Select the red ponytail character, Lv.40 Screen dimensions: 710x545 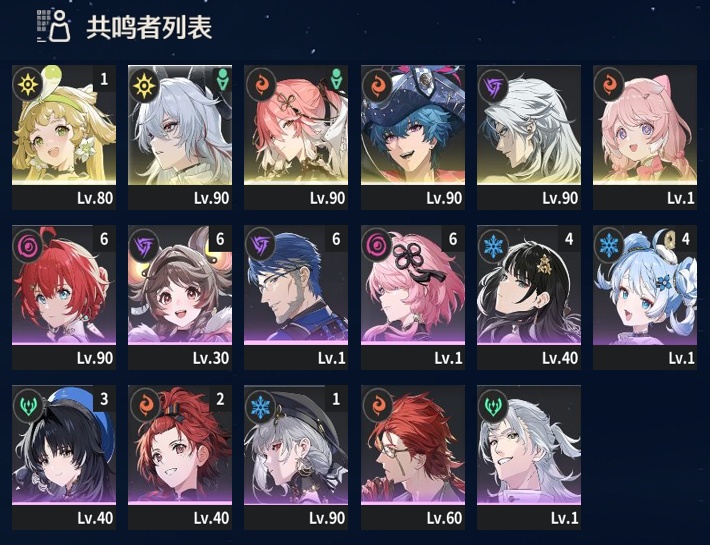click(x=180, y=457)
